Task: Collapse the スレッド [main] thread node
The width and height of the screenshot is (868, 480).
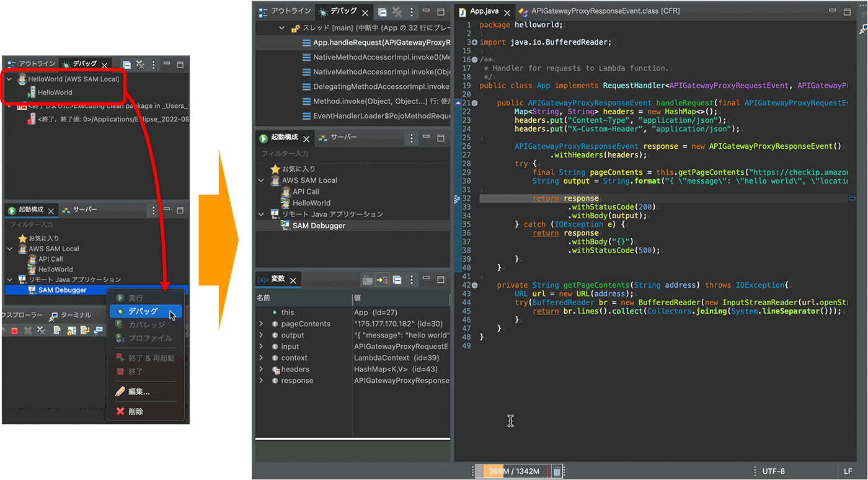Action: pos(281,28)
